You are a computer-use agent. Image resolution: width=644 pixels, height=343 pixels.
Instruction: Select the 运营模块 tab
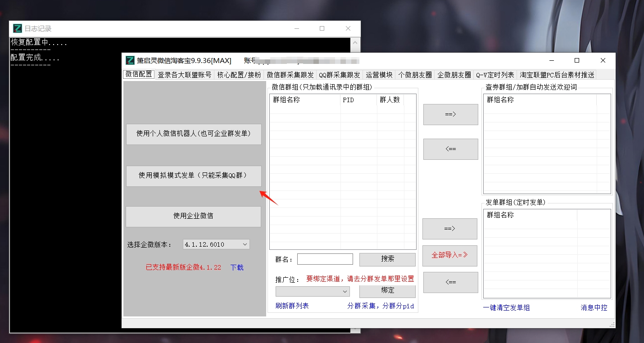(x=379, y=75)
